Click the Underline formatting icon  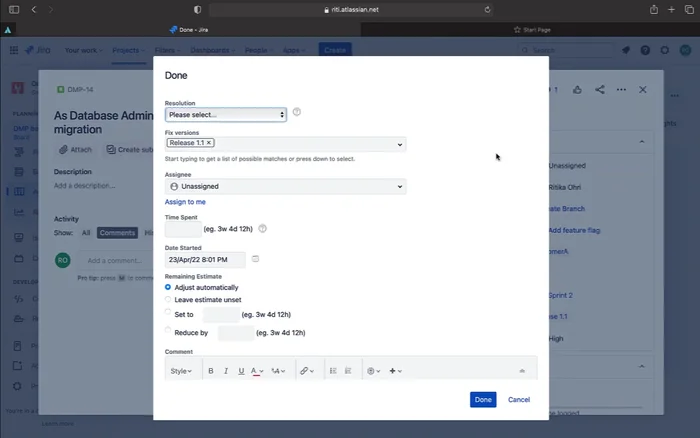(241, 371)
